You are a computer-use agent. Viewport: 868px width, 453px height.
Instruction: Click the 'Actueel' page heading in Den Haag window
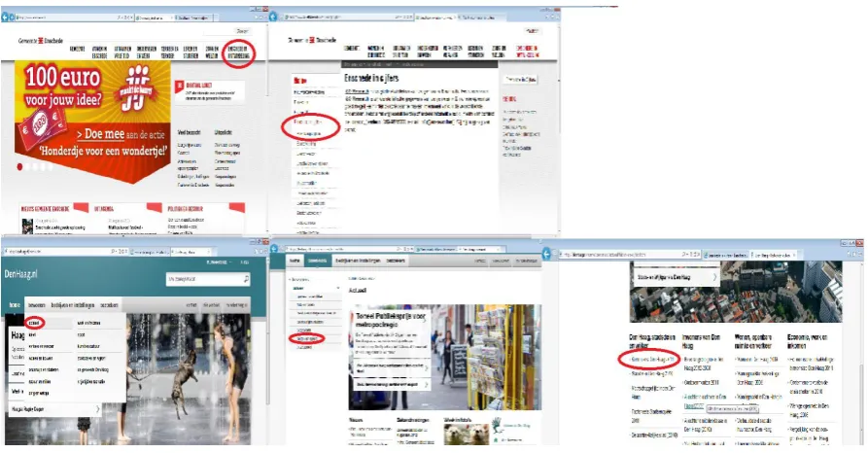pyautogui.click(x=358, y=291)
